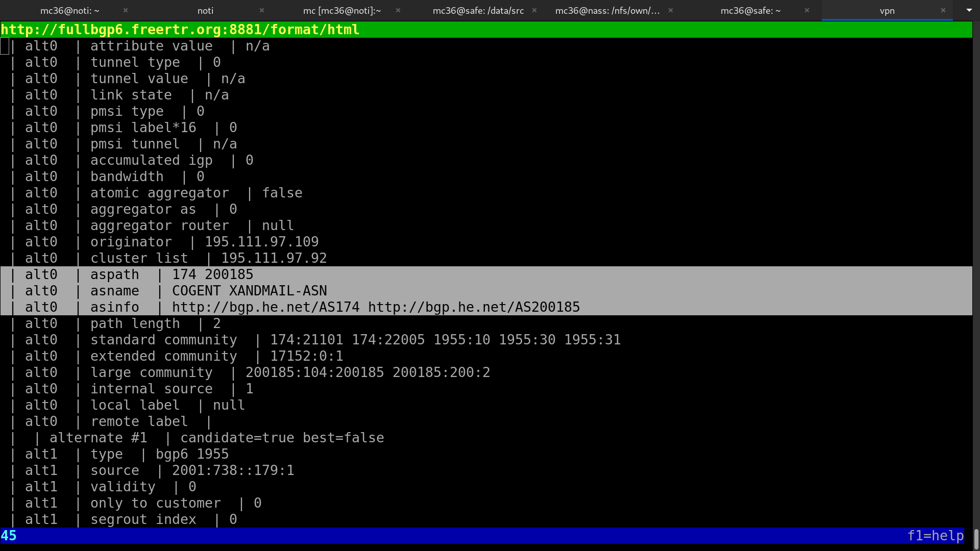Close the vpn tab
This screenshot has height=551, width=980.
(x=943, y=10)
